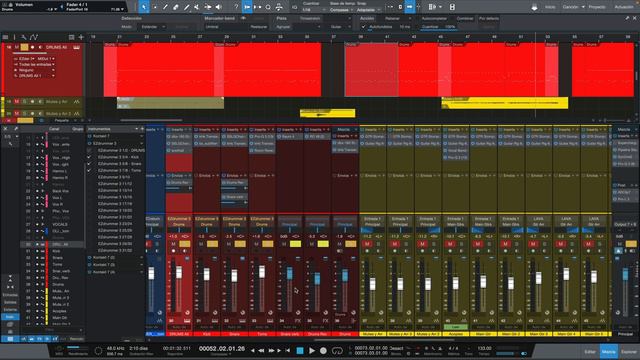Open the Kontakt 7 (3) entry menu arrow
This screenshot has width=640, height=360.
[142, 264]
